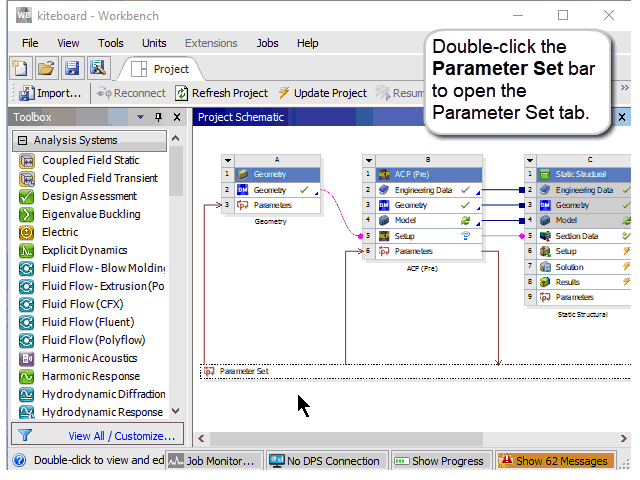The height and width of the screenshot is (480, 640).
Task: Open the Extensions menu
Action: pos(211,43)
